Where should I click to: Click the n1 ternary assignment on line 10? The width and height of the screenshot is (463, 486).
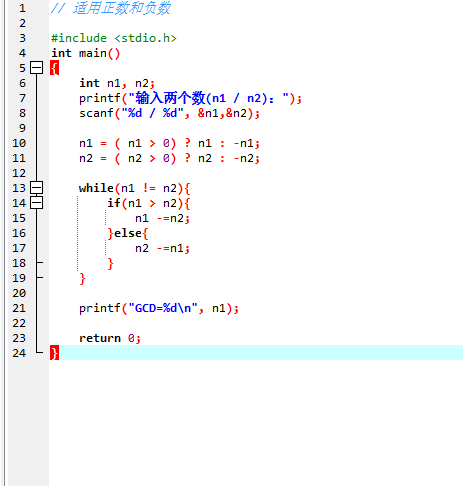[169, 143]
